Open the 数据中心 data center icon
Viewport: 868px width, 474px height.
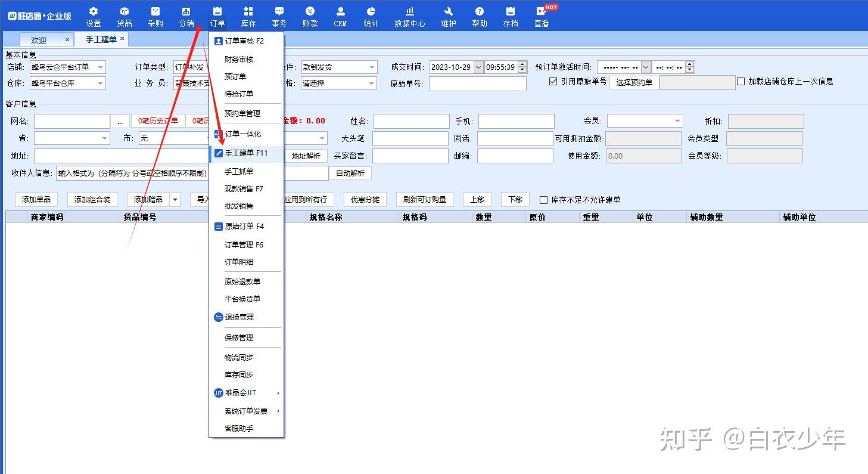click(x=410, y=17)
